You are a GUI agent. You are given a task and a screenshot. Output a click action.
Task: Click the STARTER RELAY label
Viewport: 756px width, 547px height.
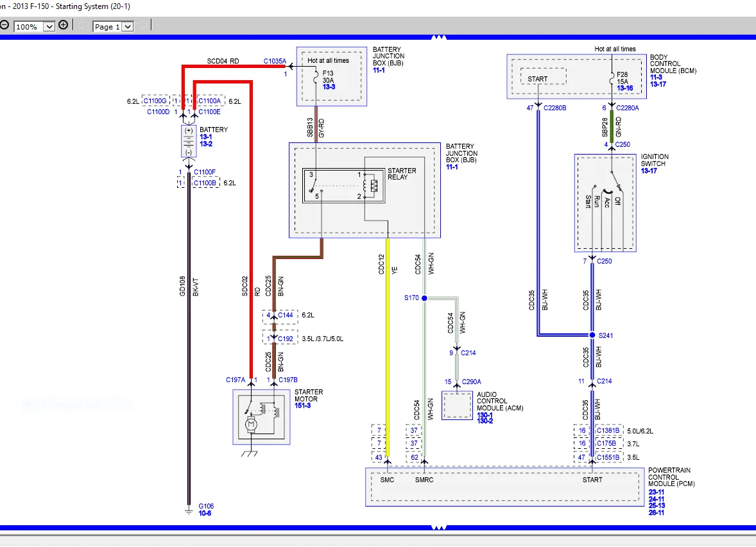[x=402, y=174]
